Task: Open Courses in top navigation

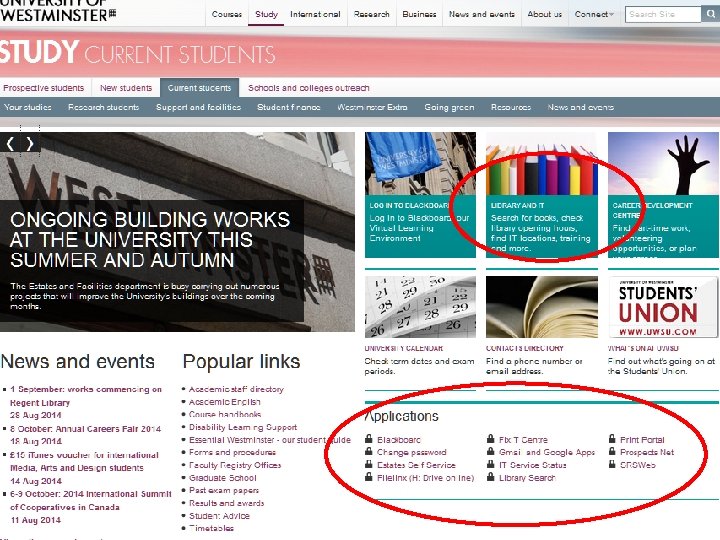Action: click(x=227, y=14)
